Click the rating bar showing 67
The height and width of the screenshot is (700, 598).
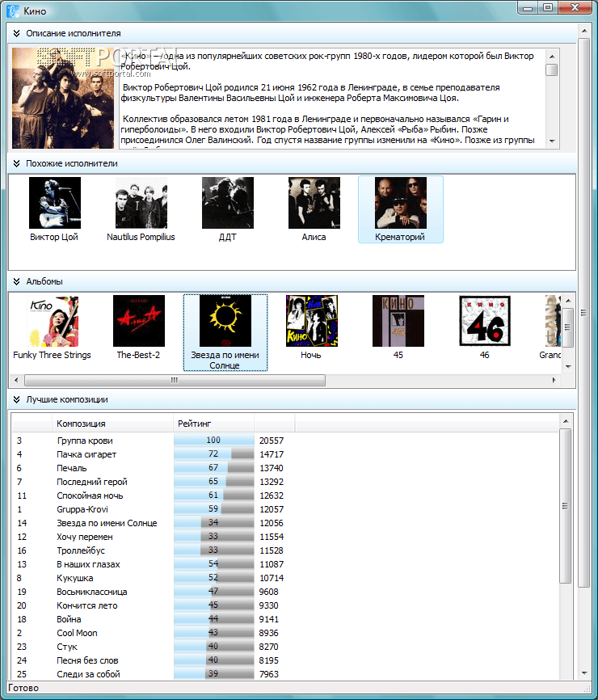pos(214,468)
